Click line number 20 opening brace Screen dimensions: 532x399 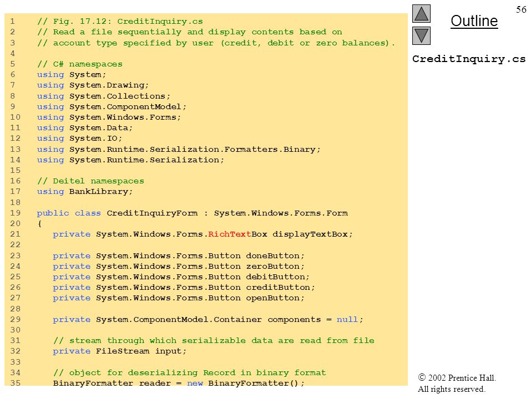(40, 223)
